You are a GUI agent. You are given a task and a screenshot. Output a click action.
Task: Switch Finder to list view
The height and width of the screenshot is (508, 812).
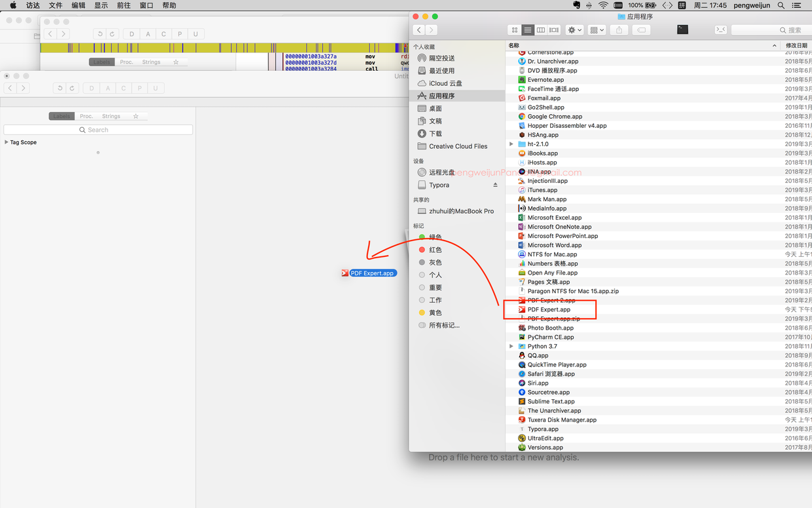coord(528,30)
